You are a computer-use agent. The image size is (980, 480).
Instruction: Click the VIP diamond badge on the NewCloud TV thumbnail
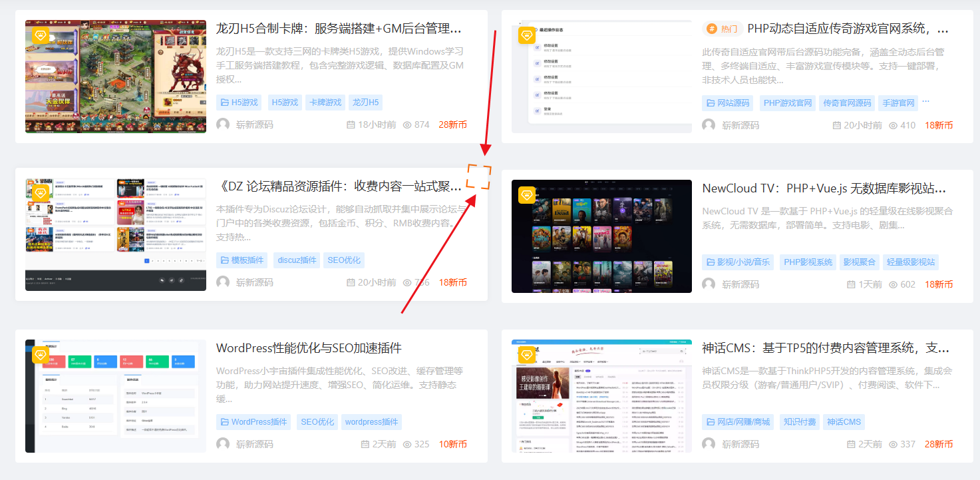(527, 194)
